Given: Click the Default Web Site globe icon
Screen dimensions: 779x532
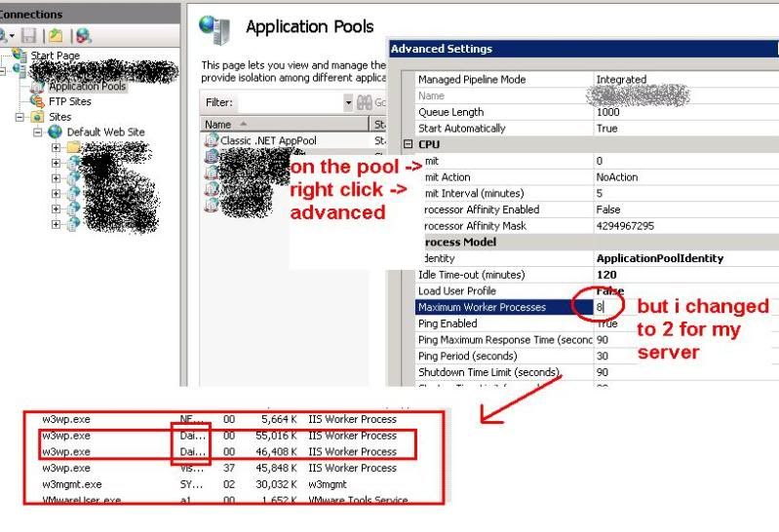Looking at the screenshot, I should [56, 132].
